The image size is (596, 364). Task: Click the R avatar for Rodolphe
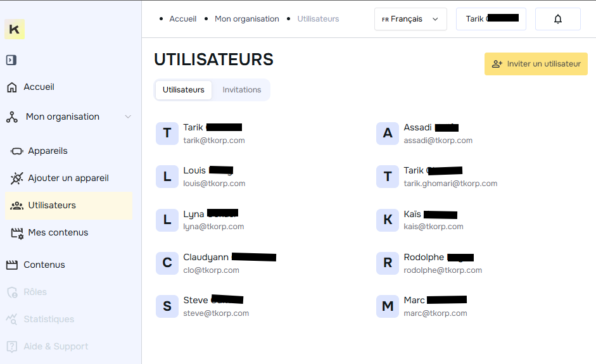tap(388, 263)
